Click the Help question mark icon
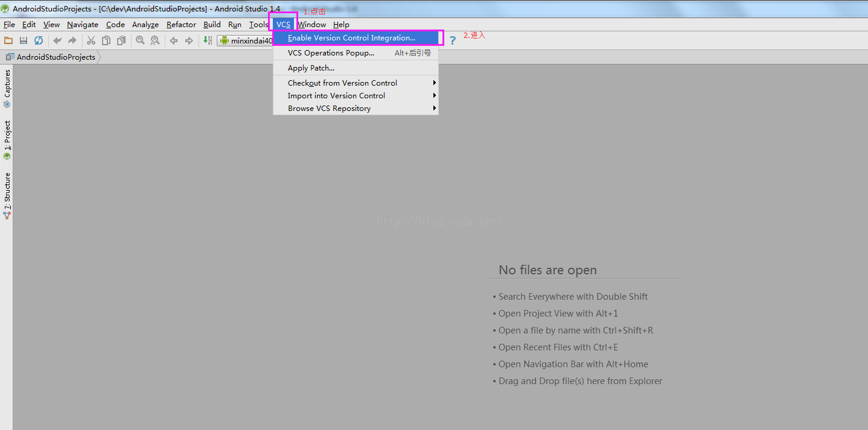The image size is (868, 430). click(x=452, y=40)
